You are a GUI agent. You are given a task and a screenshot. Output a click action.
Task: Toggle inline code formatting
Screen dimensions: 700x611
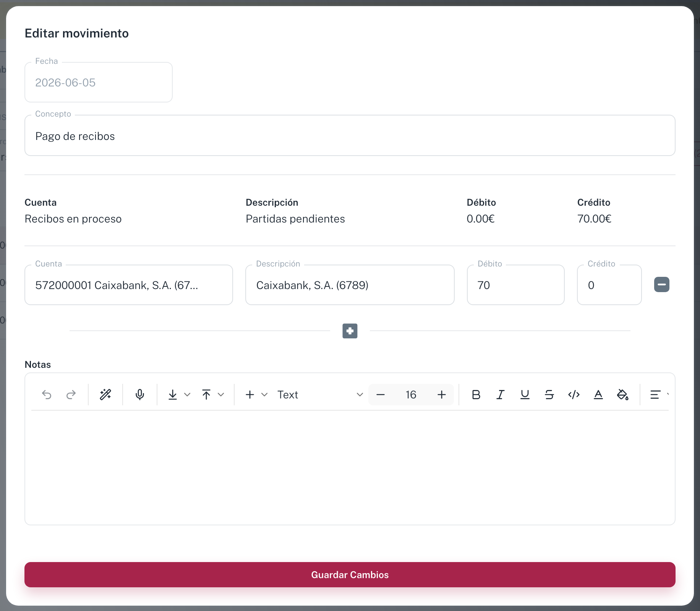[574, 395]
